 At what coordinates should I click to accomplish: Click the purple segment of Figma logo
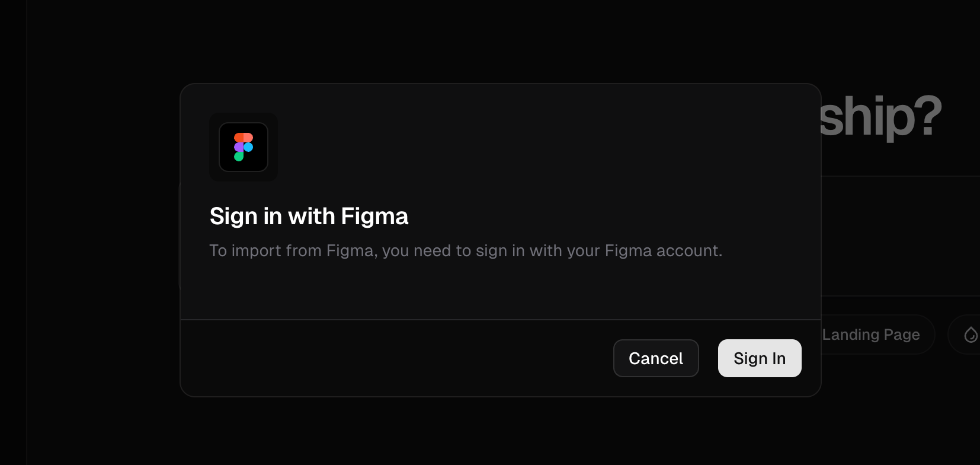(x=238, y=147)
